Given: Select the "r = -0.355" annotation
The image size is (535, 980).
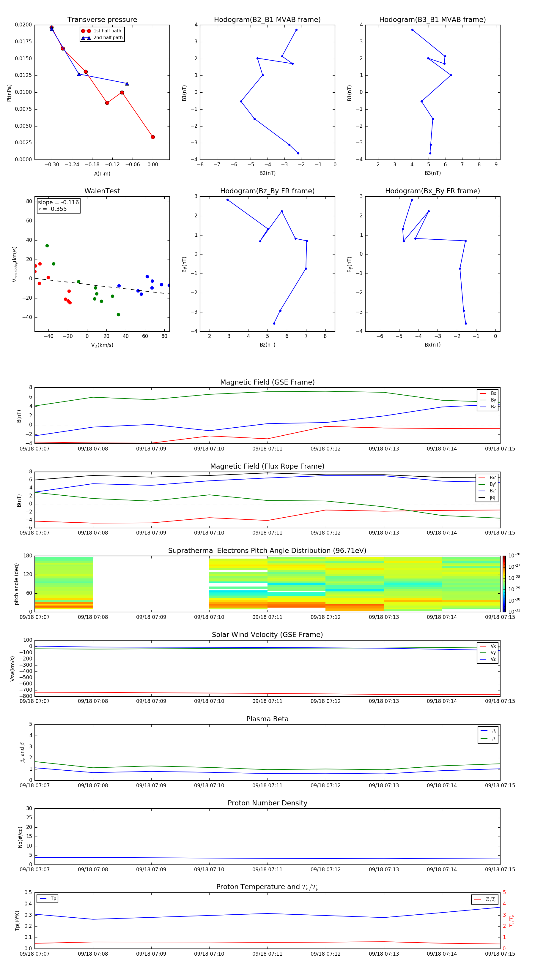Looking at the screenshot, I should (x=53, y=209).
